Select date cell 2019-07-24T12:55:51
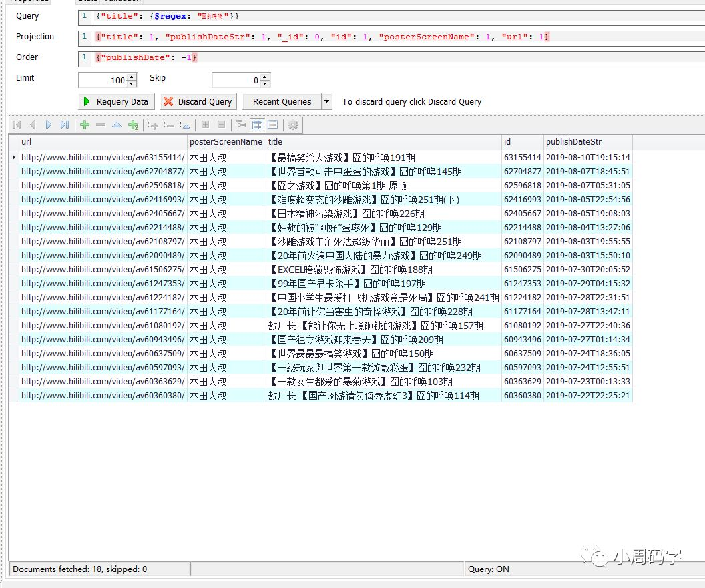Image resolution: width=705 pixels, height=588 pixels. (588, 367)
